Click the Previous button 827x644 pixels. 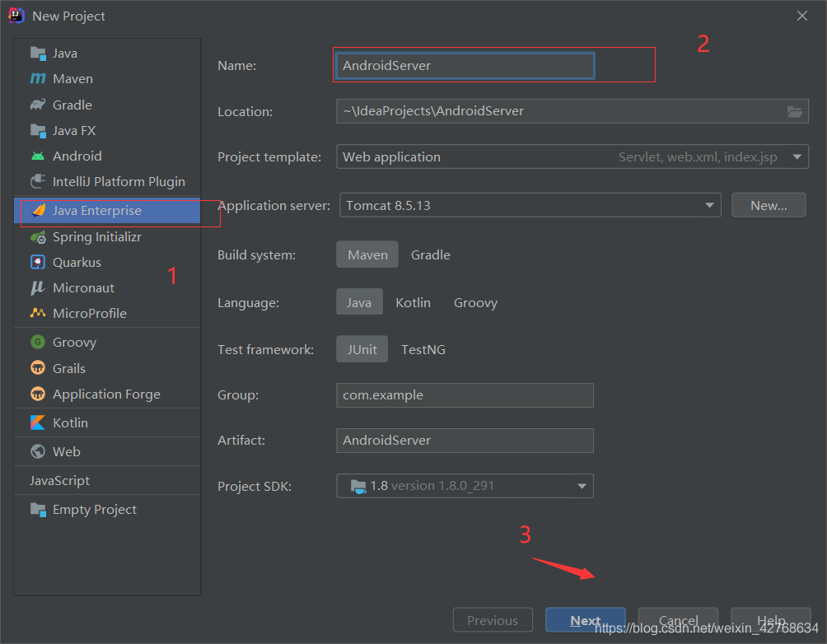[493, 620]
